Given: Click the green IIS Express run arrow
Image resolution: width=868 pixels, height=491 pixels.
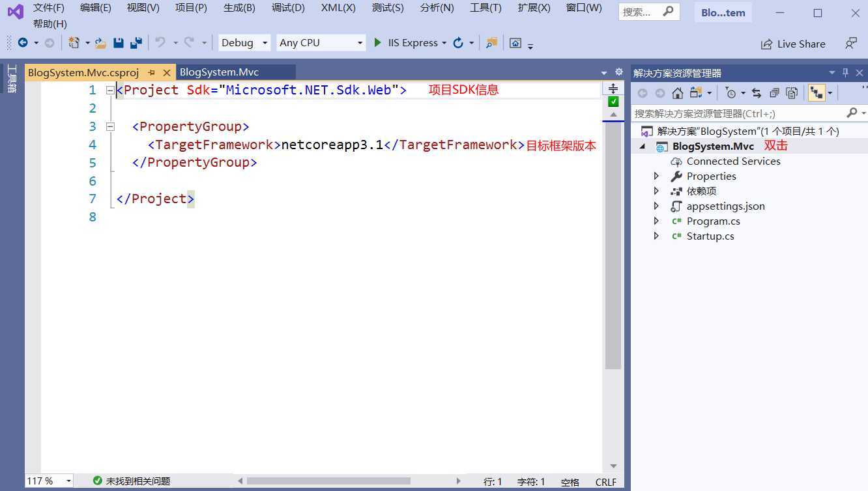Looking at the screenshot, I should 377,43.
